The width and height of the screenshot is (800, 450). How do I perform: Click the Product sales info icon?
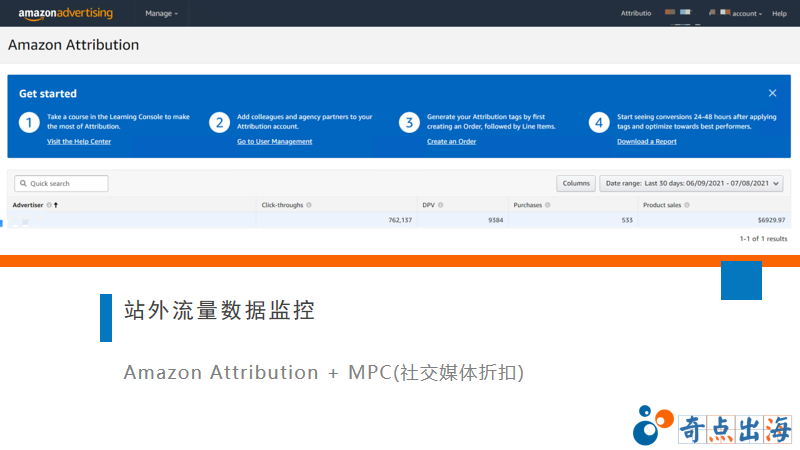(688, 205)
